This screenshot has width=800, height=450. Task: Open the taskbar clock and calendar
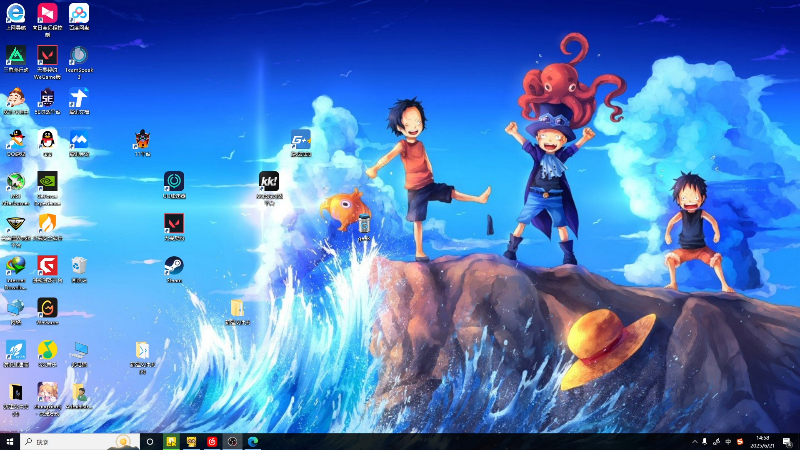pyautogui.click(x=762, y=442)
